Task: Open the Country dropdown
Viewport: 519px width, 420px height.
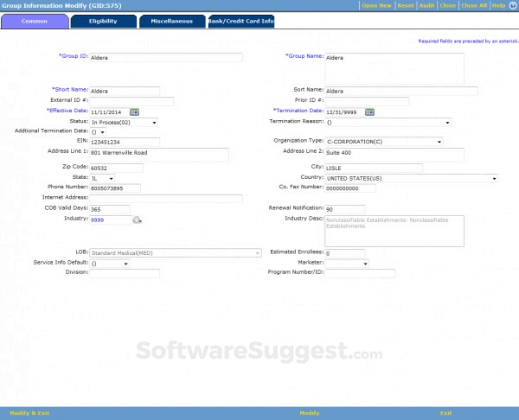Action: tap(412, 178)
